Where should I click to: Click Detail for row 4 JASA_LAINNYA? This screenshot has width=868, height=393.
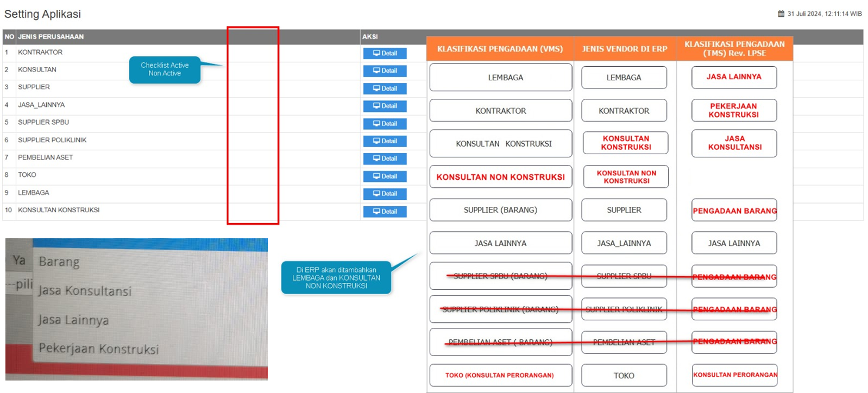[385, 106]
